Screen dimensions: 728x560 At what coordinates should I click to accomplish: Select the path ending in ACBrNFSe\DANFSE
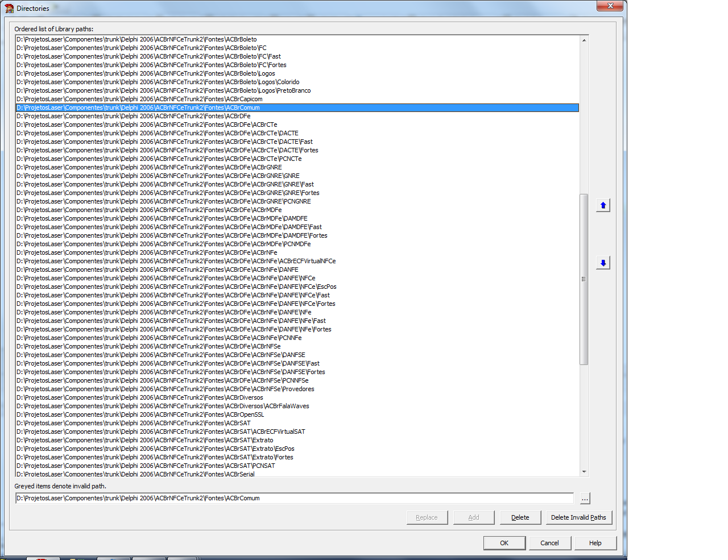pos(297,355)
